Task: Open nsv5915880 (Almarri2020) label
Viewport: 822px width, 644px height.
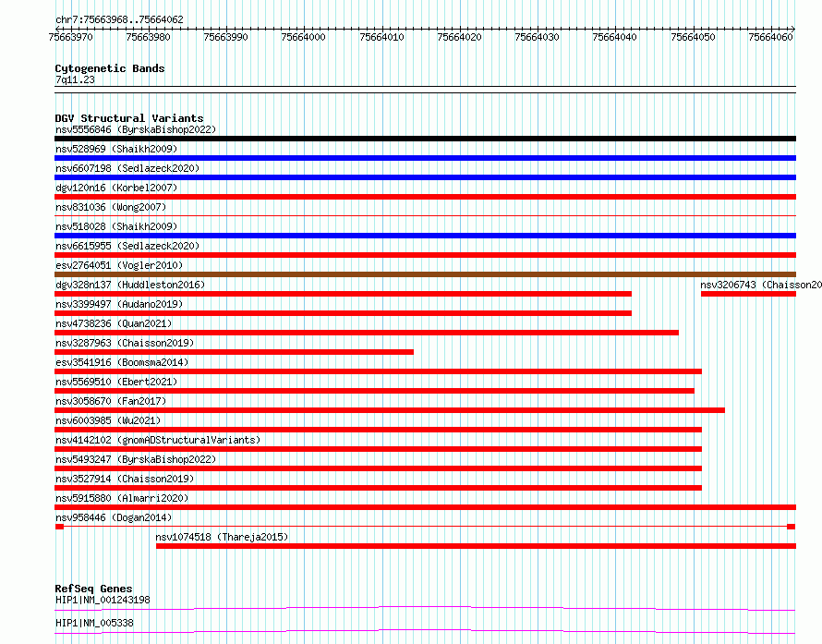Action: click(122, 498)
